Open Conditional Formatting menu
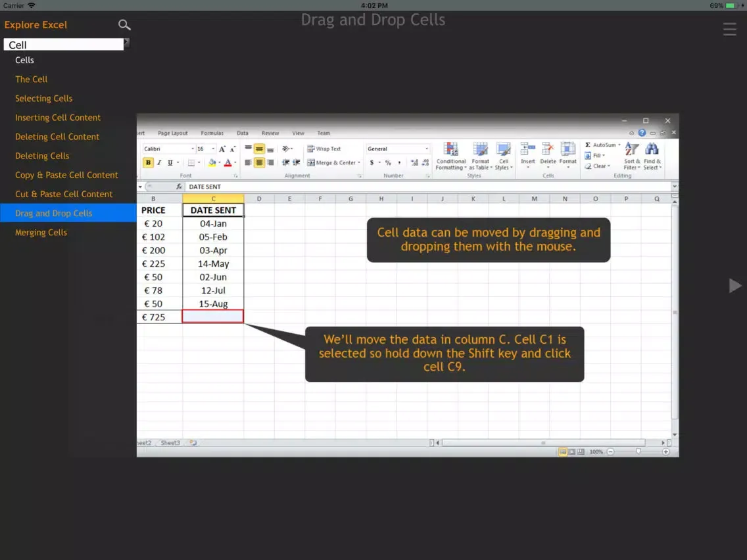 (450, 156)
